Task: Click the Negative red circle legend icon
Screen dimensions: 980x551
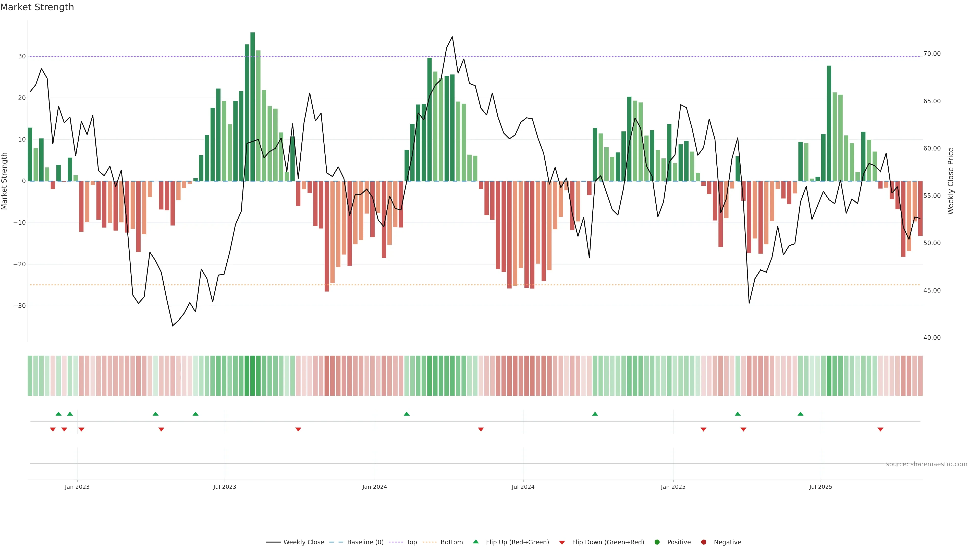Action: 703,542
